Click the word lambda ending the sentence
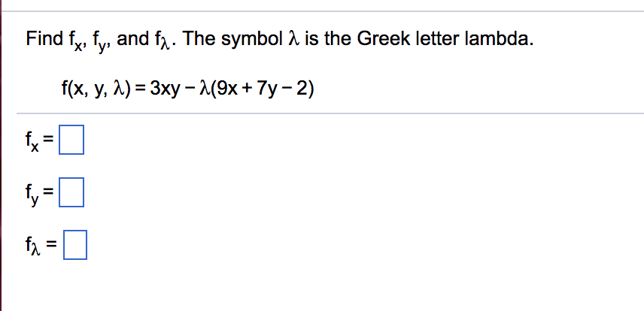 (x=498, y=39)
